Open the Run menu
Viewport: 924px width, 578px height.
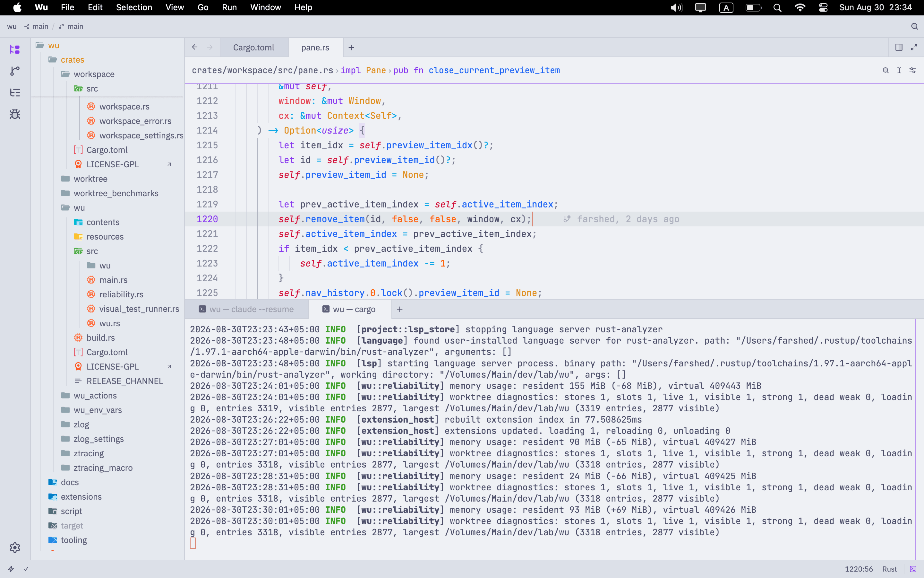click(x=229, y=8)
